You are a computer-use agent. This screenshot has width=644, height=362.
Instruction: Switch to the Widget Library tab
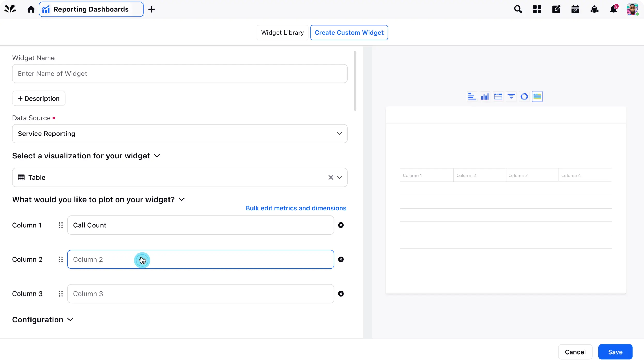pyautogui.click(x=282, y=33)
